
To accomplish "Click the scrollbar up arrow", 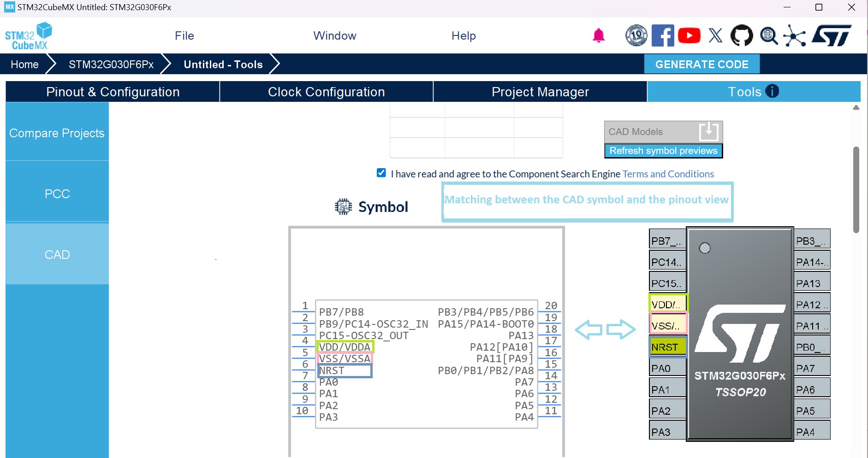I will (856, 107).
